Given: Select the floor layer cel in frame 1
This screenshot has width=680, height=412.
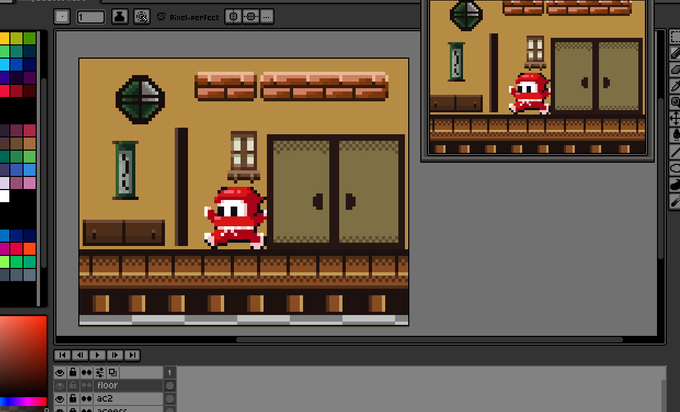Looking at the screenshot, I should tap(170, 386).
